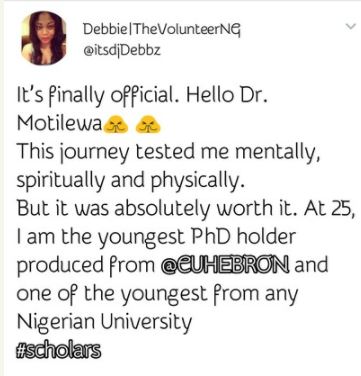This screenshot has height=376, width=361.
Task: Open the #scholars hashtag
Action: 58,351
